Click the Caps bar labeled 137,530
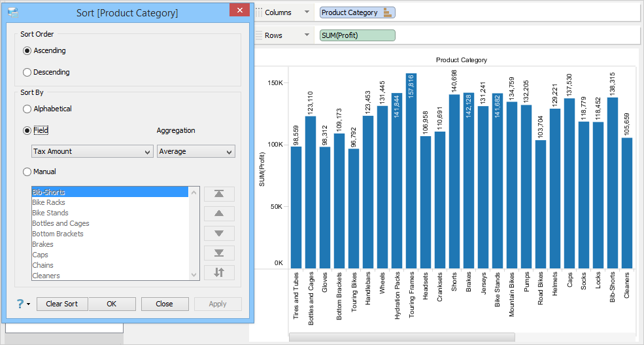The height and width of the screenshot is (345, 644). pos(569,183)
